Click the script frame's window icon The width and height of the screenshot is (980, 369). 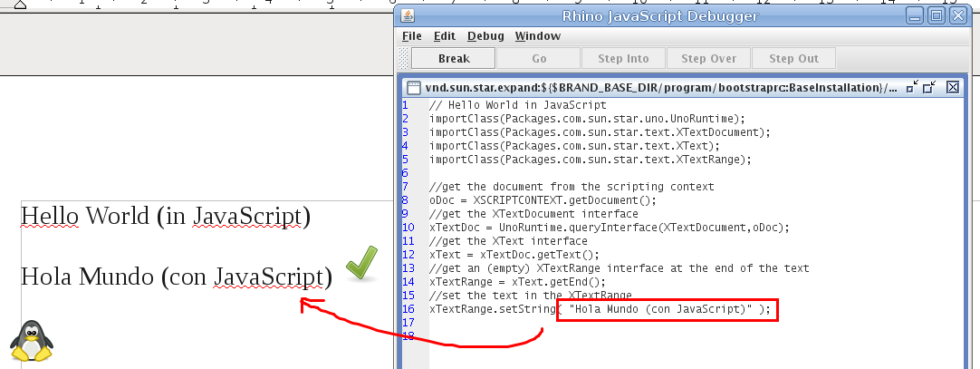[x=414, y=88]
